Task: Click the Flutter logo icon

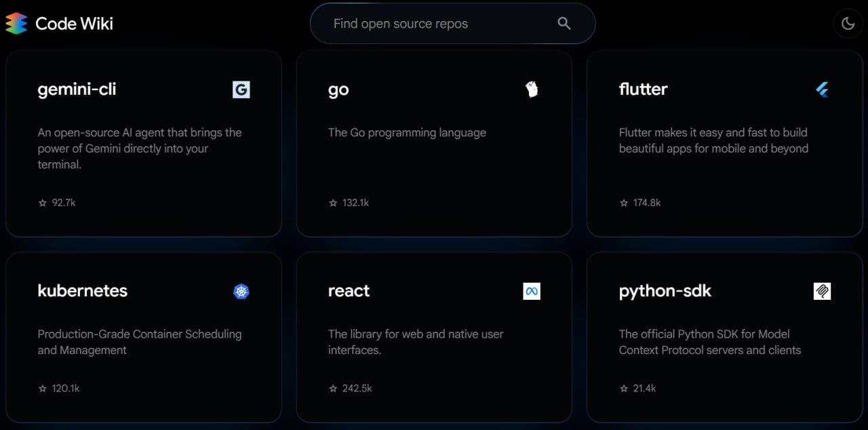Action: 823,90
